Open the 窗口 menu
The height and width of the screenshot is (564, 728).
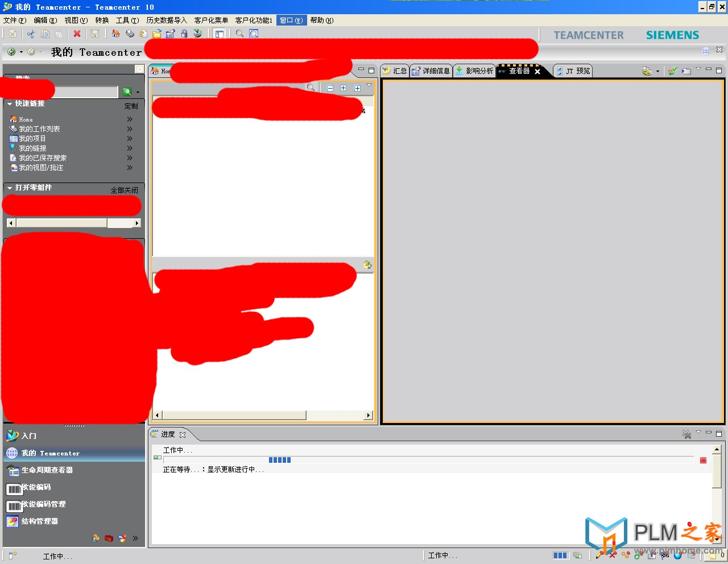click(x=291, y=20)
